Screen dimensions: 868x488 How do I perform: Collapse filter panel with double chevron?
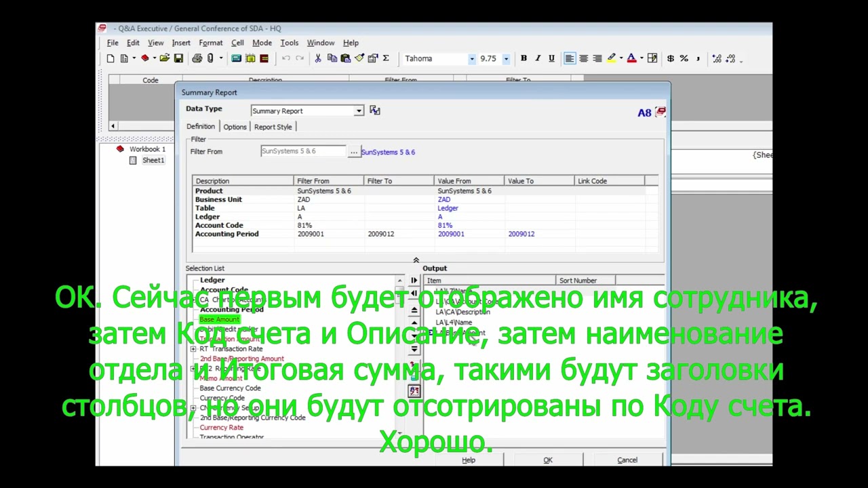pos(416,260)
